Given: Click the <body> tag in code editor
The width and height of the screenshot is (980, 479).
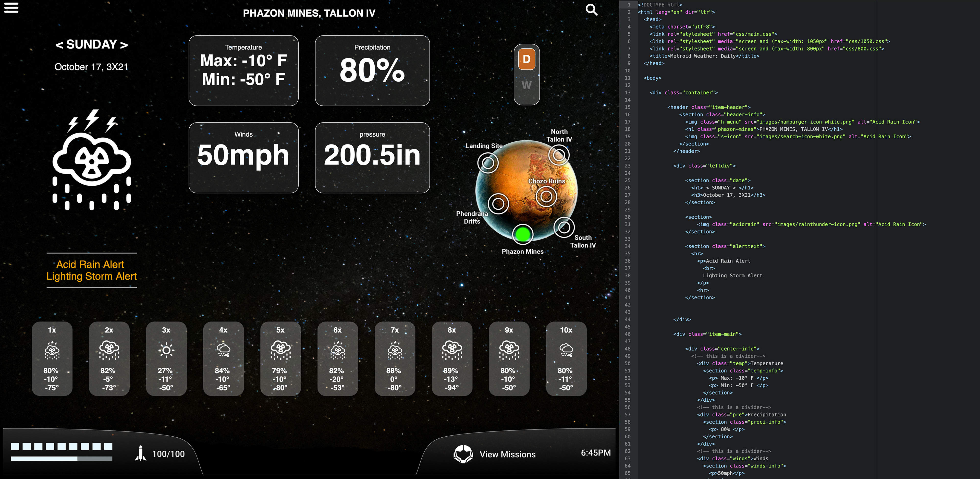Looking at the screenshot, I should (x=653, y=78).
